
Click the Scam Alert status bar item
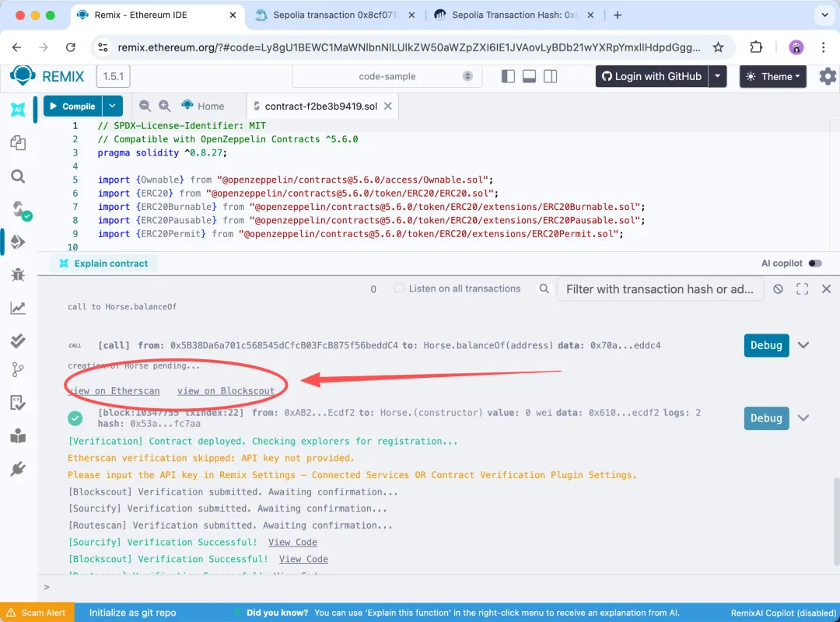point(37,613)
